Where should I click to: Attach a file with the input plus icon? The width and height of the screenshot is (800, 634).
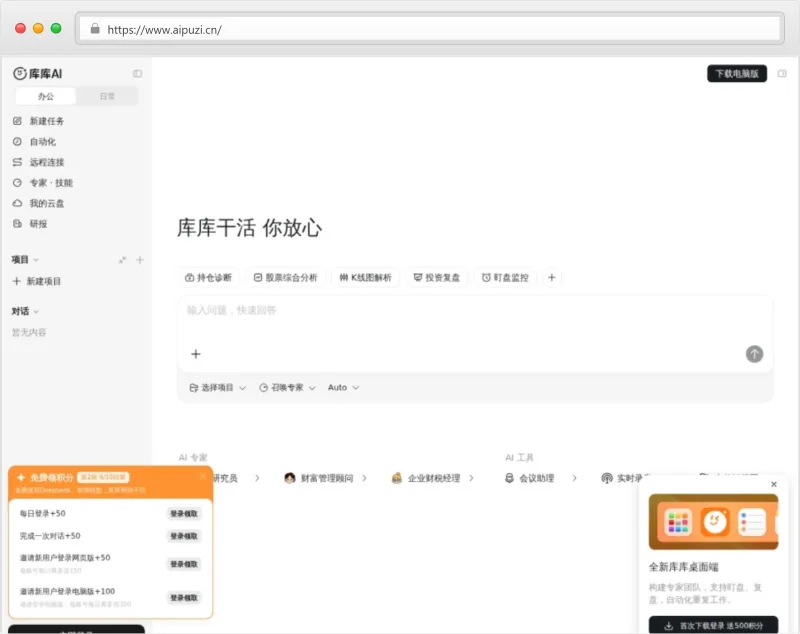[196, 354]
